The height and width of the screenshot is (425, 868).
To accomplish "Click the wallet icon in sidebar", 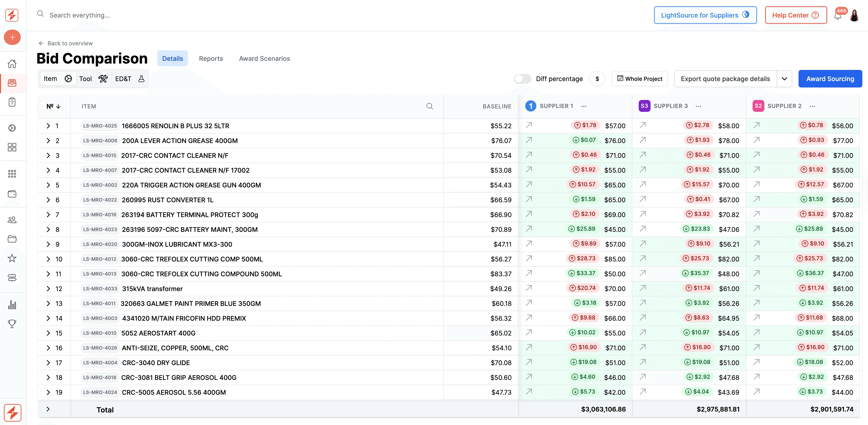I will coord(12,194).
